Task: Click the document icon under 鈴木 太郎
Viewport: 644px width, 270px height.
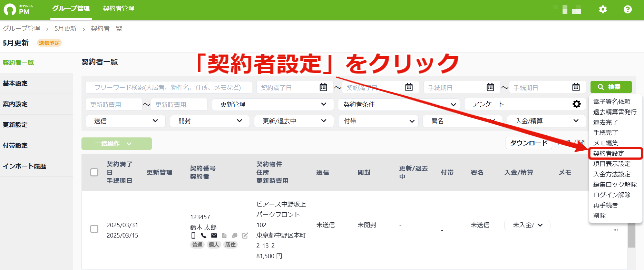Action: coord(224,235)
